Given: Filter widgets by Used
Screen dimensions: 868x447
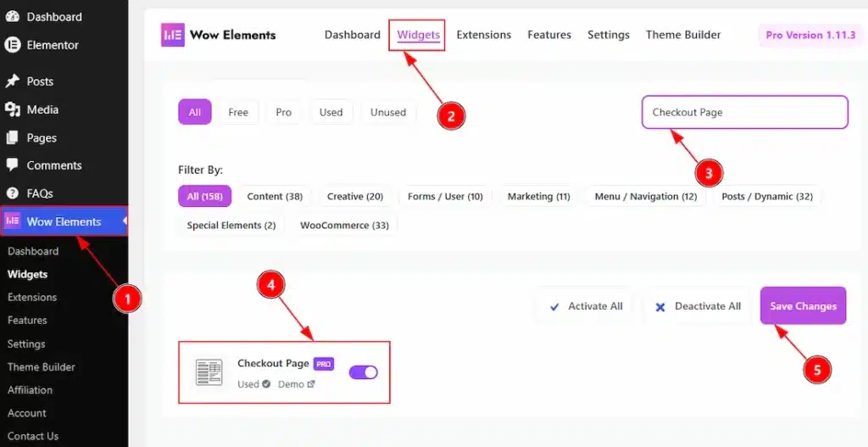Looking at the screenshot, I should [331, 112].
